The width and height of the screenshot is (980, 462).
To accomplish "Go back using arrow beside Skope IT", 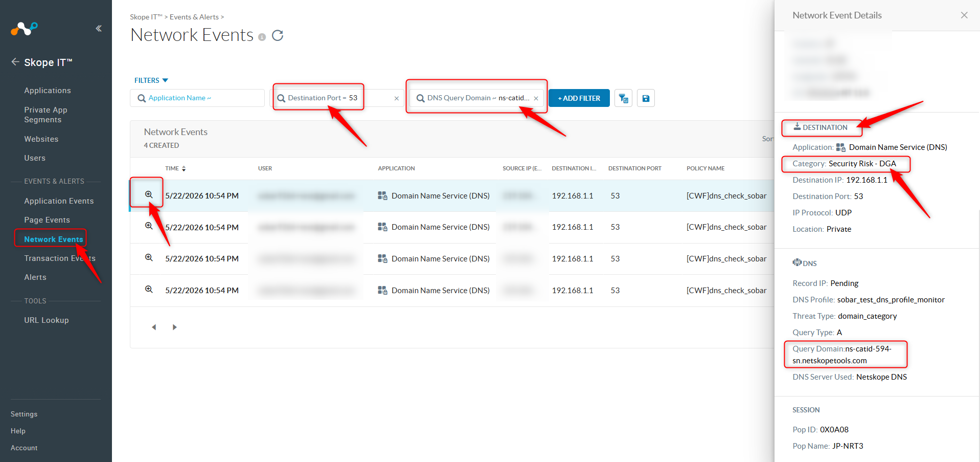I will (x=15, y=62).
